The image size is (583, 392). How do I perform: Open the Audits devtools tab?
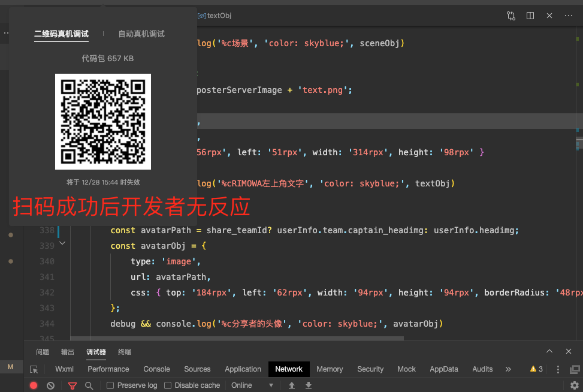click(482, 369)
